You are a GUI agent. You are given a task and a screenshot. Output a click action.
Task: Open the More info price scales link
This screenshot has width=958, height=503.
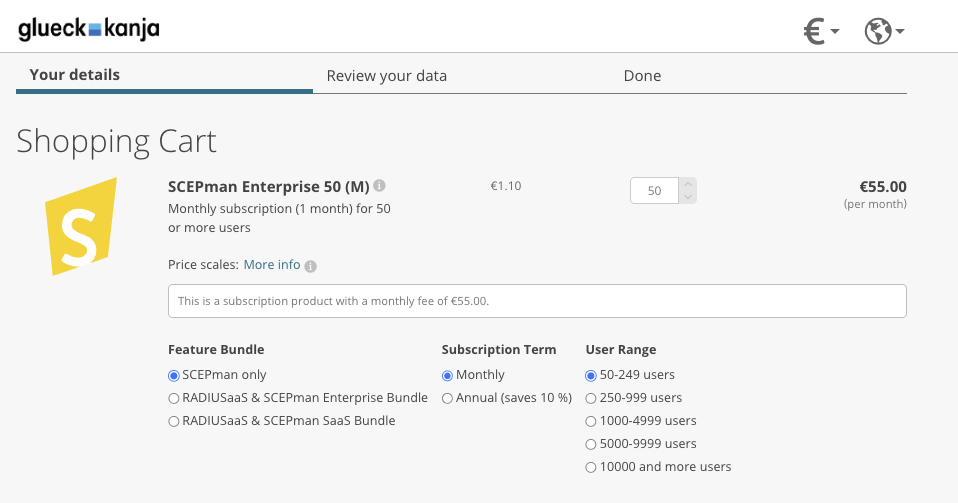[272, 265]
